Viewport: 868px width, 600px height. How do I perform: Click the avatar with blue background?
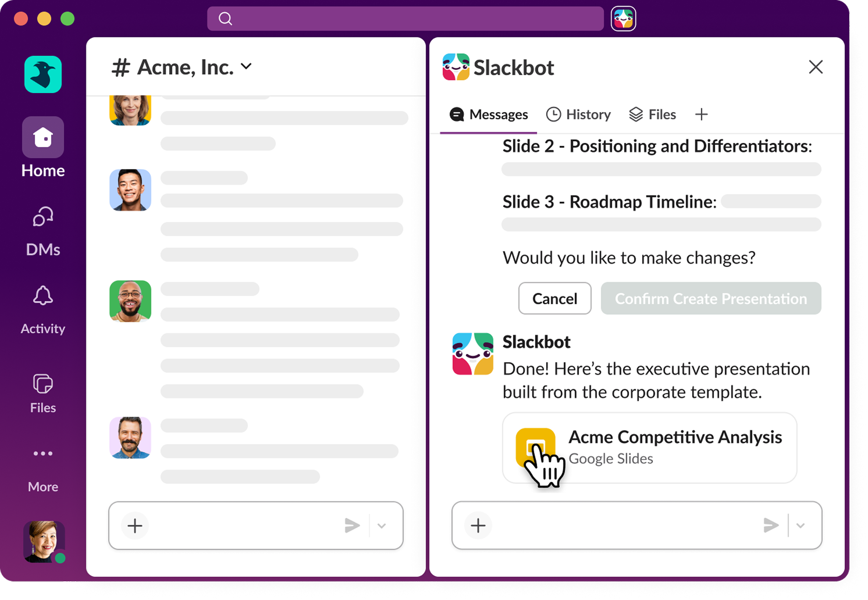[130, 190]
